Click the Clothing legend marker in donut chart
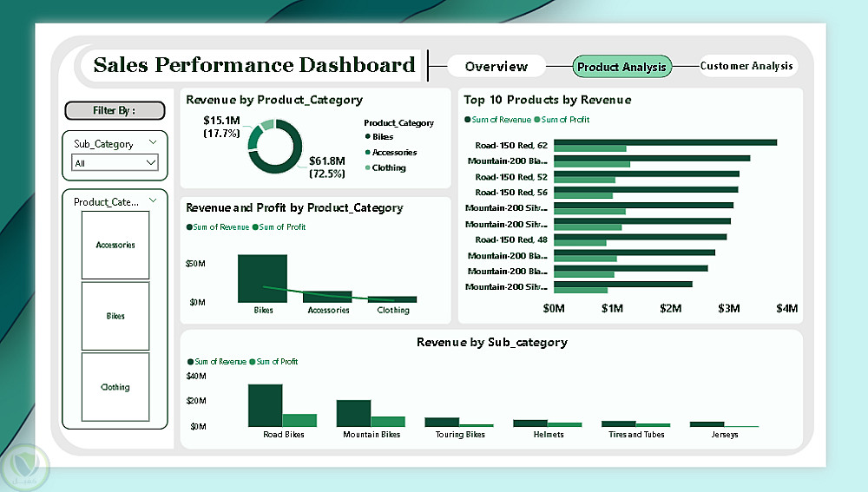Image resolution: width=868 pixels, height=492 pixels. (367, 167)
